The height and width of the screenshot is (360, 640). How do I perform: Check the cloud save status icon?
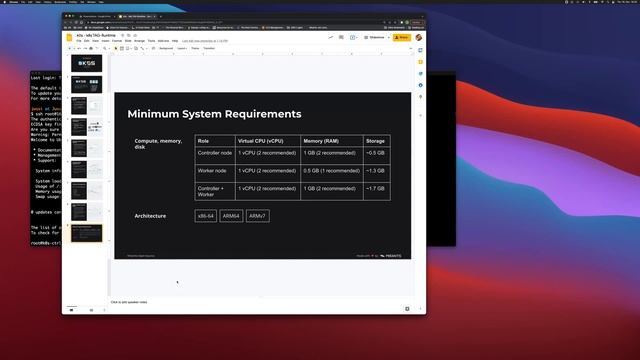tap(135, 36)
